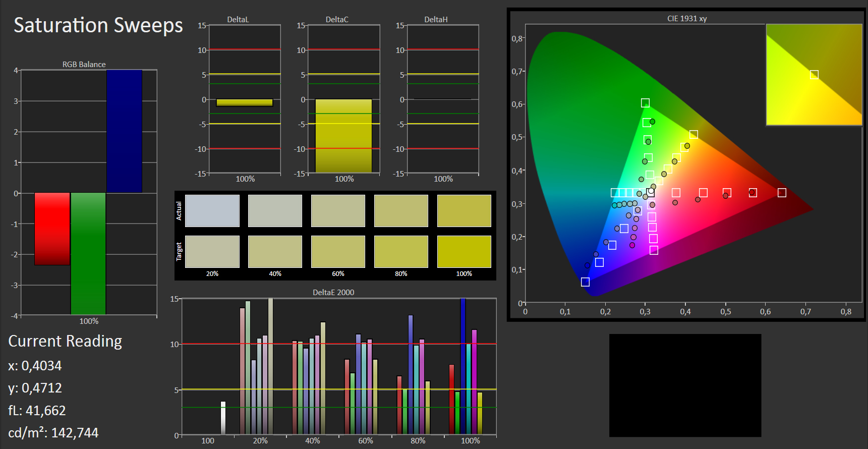Click the Saturation Sweeps heading
Viewport: 868px width, 449px height.
coord(98,25)
